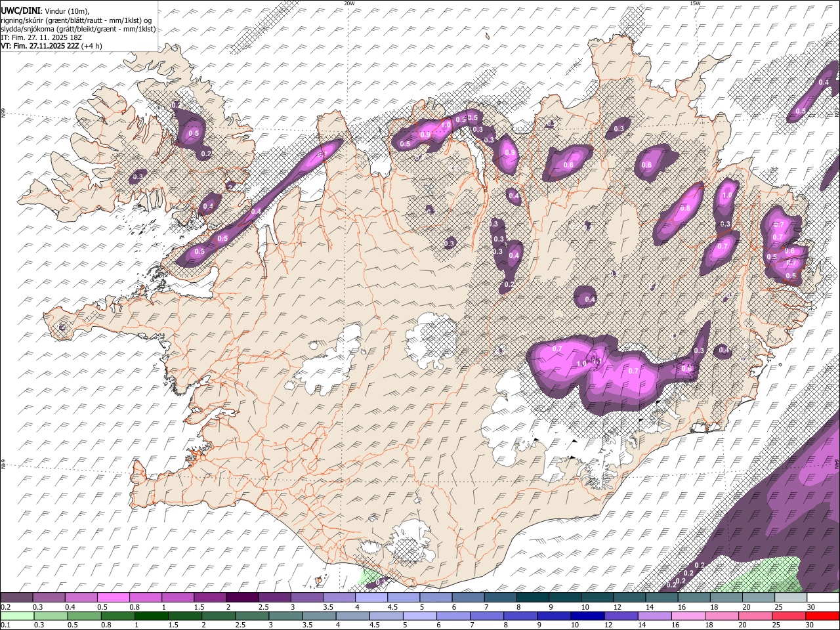Select the upper legend swatch labeled 6

pos(467,598)
